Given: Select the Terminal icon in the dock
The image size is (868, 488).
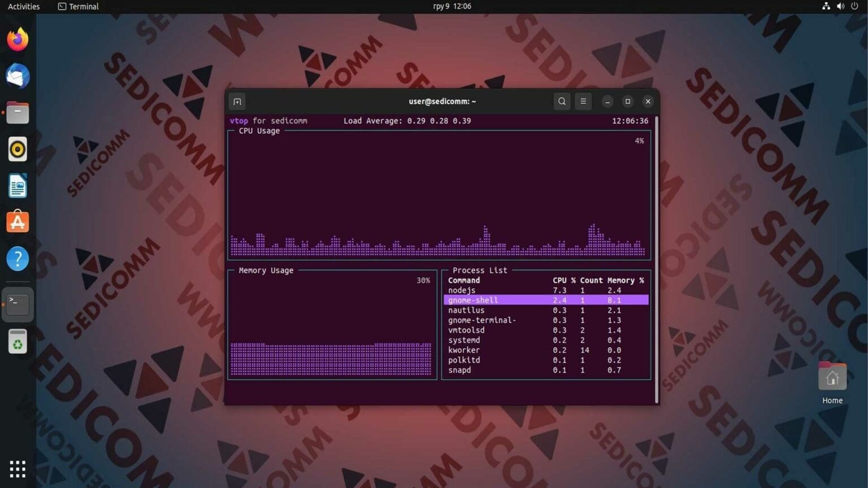Looking at the screenshot, I should click(18, 304).
